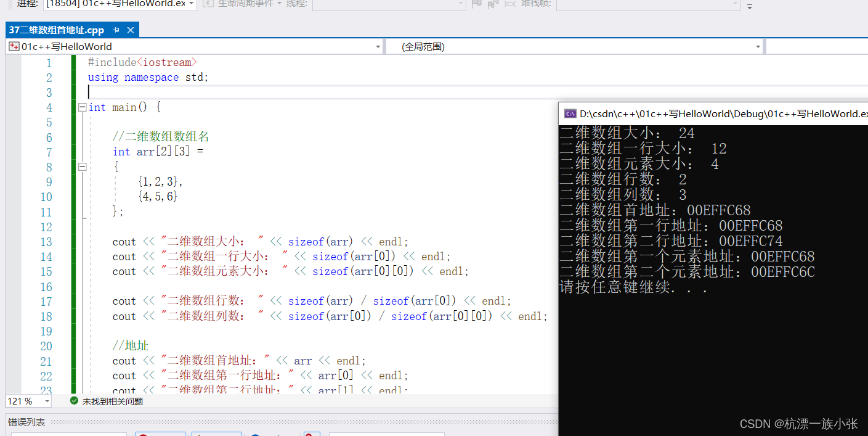Click the 'using namespace std;' line
The image size is (868, 436).
[x=148, y=77]
